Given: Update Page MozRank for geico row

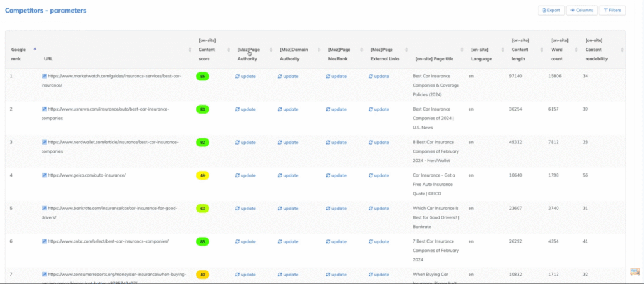Looking at the screenshot, I should [336, 175].
